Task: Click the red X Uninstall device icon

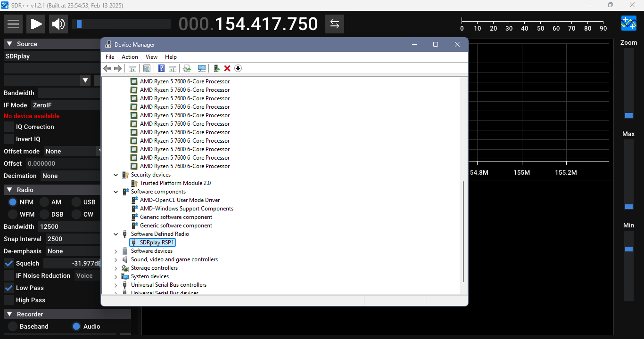Action: click(227, 68)
